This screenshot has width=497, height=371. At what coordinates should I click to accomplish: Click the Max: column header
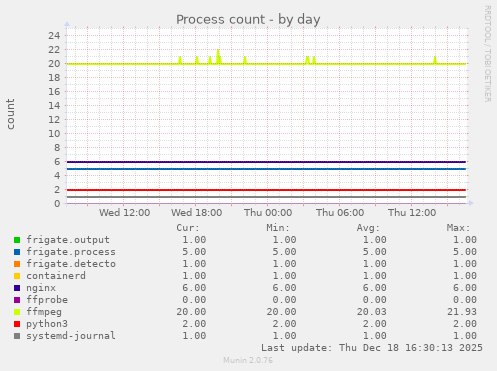click(458, 228)
